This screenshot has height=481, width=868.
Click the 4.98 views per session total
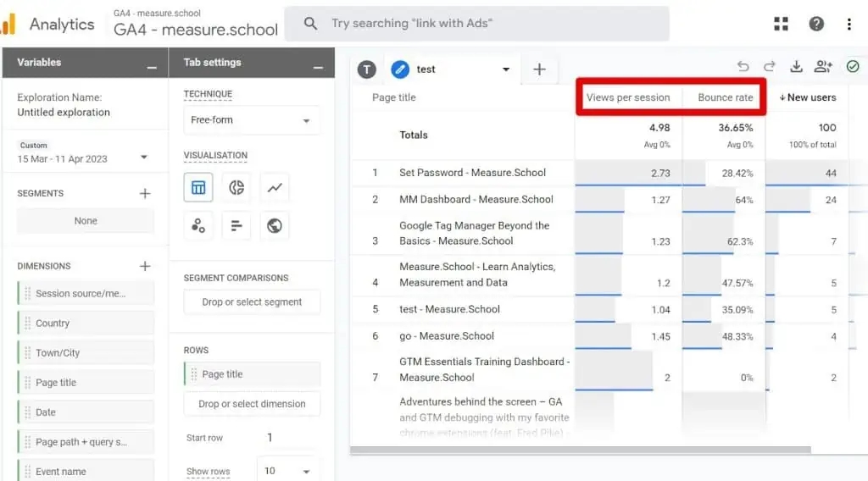click(659, 128)
